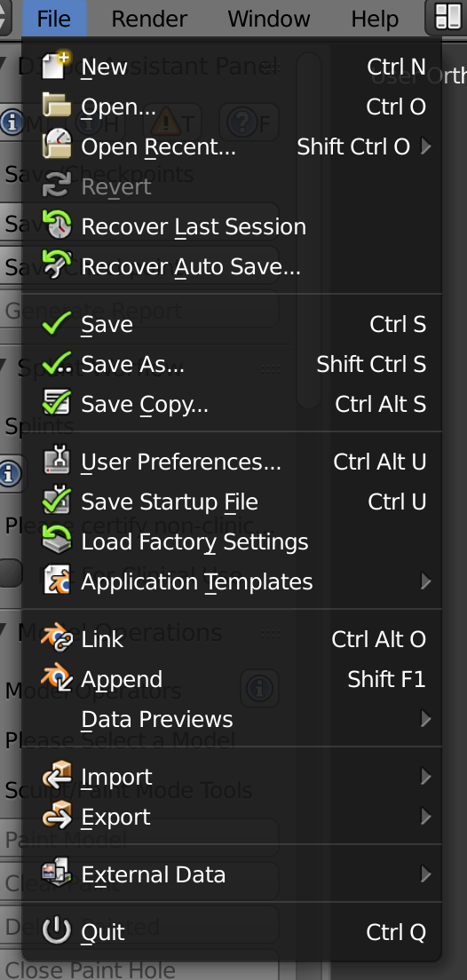Click the Append Blender-logo icon
The image size is (467, 980).
click(x=57, y=679)
